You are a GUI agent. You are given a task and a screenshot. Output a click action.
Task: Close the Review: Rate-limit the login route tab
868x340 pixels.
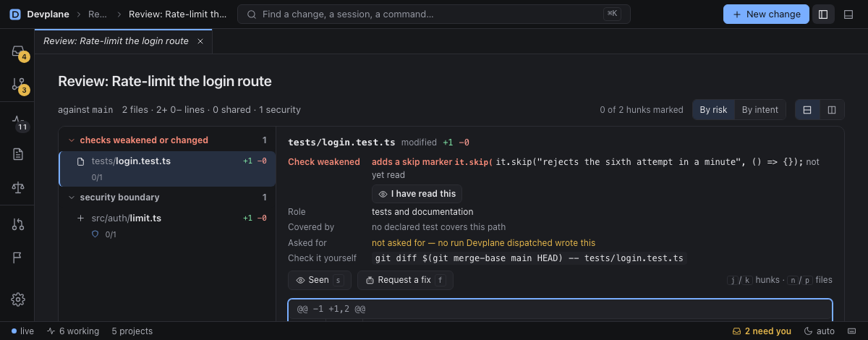pos(200,41)
